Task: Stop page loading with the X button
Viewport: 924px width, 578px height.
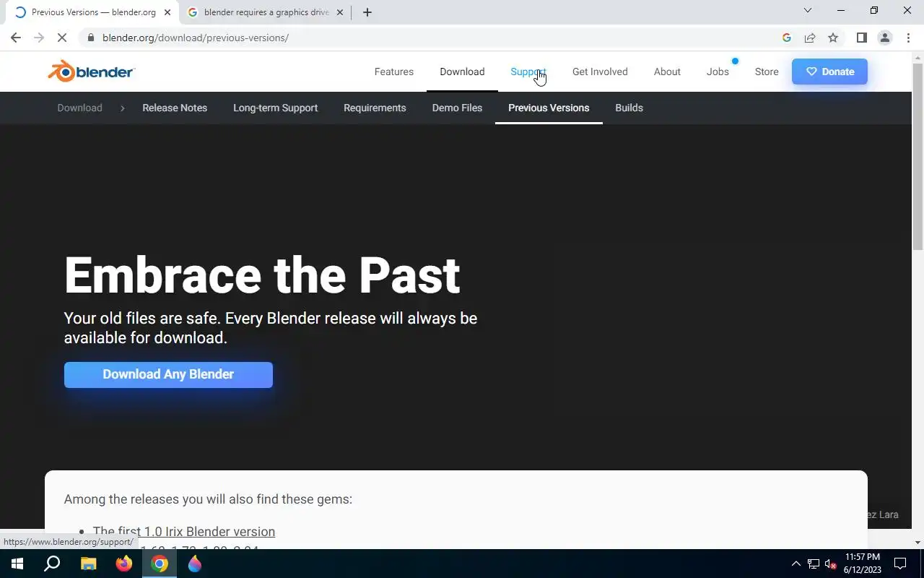Action: point(63,38)
